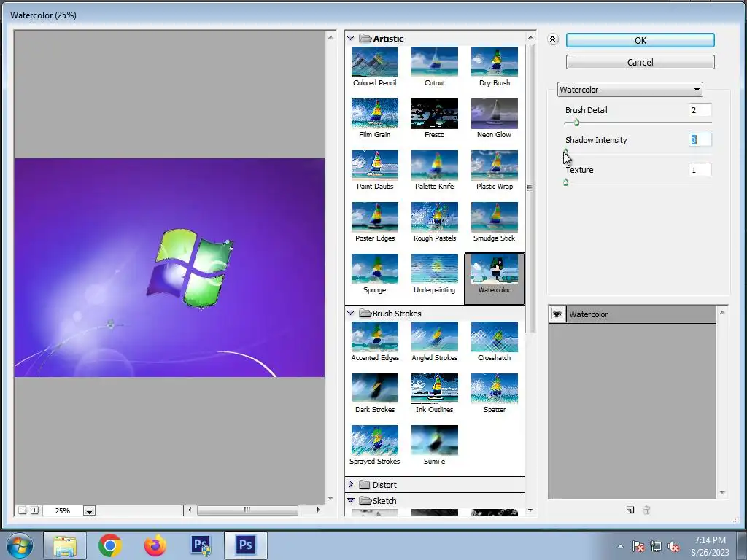Viewport: 747px width, 560px height.
Task: Apply the Dry Brush filter
Action: [495, 62]
